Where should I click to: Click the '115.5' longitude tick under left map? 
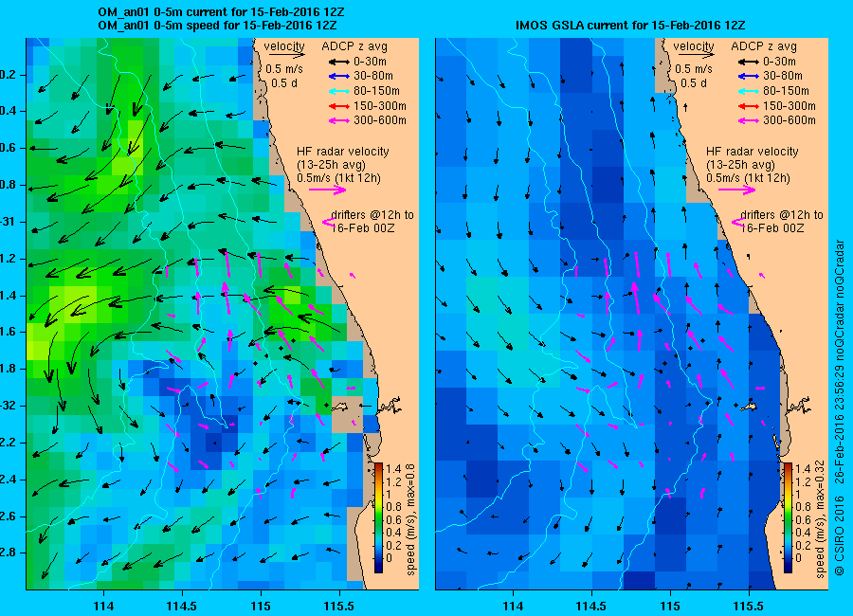(339, 606)
